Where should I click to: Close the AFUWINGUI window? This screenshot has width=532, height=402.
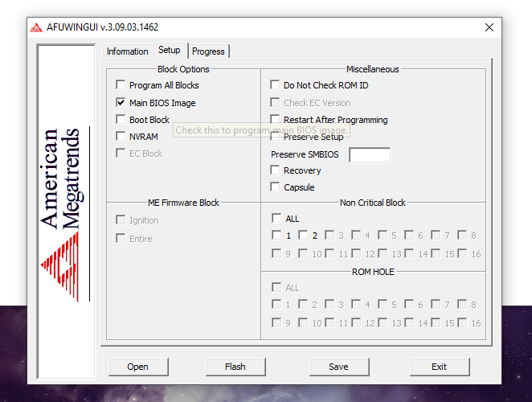pyautogui.click(x=489, y=27)
